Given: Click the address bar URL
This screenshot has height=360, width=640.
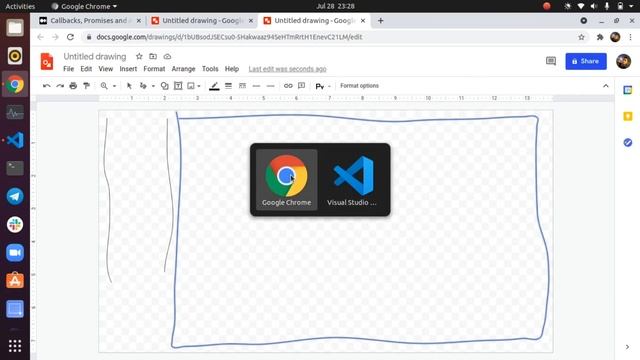Looking at the screenshot, I should (229, 37).
